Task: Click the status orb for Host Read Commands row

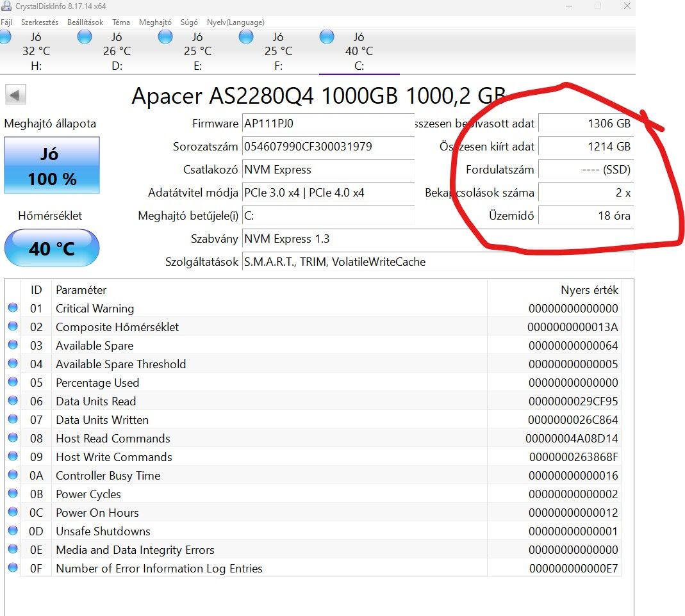Action: pyautogui.click(x=13, y=437)
